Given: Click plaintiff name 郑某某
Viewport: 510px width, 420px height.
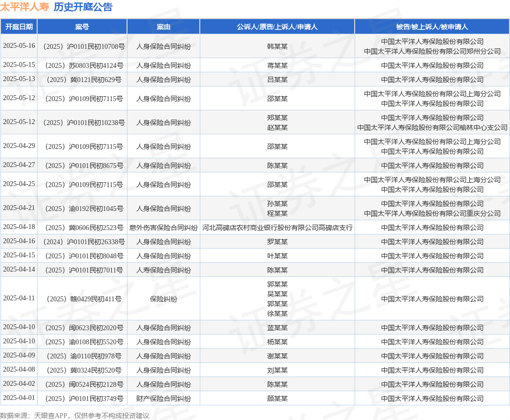Looking at the screenshot, I should coord(277,118).
